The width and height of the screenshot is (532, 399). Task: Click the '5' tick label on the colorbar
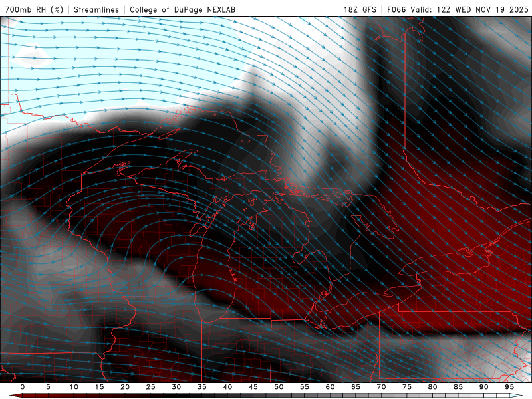pyautogui.click(x=48, y=387)
